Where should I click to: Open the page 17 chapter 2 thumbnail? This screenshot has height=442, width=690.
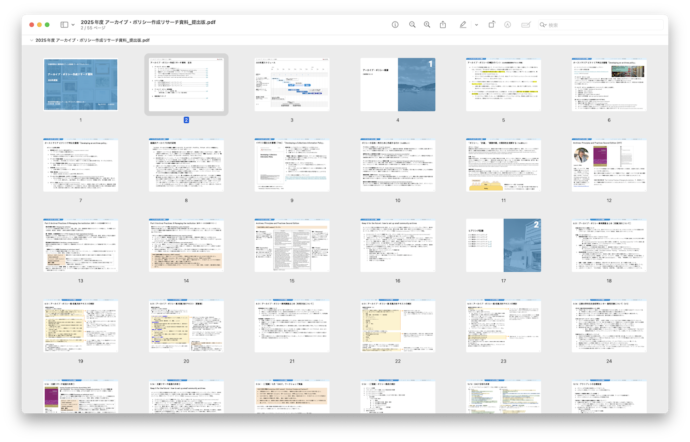pyautogui.click(x=503, y=246)
